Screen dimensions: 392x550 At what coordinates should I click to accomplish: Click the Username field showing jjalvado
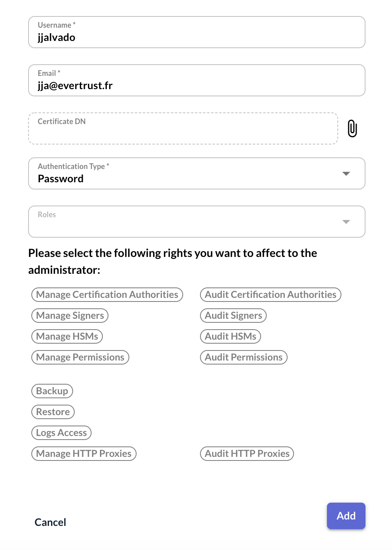click(196, 32)
